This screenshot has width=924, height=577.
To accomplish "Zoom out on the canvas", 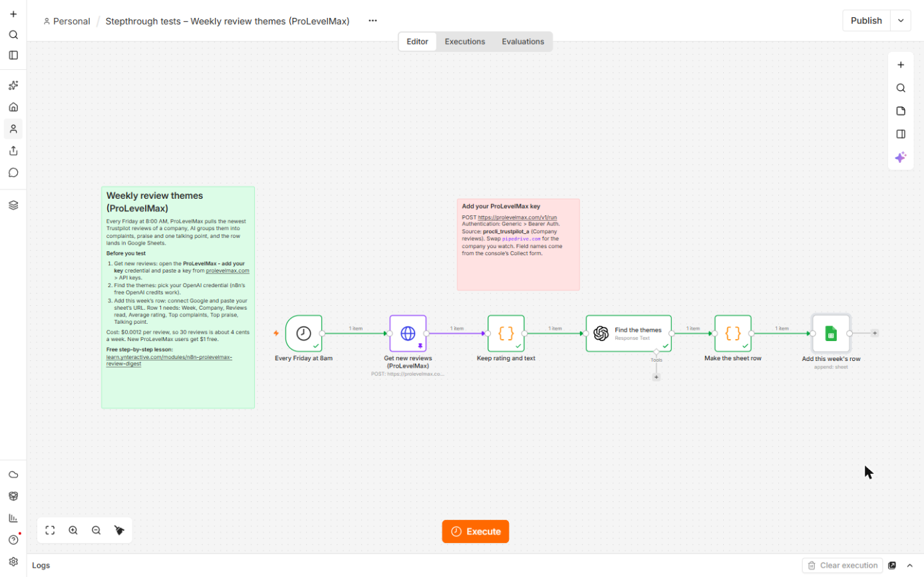I will 96,530.
